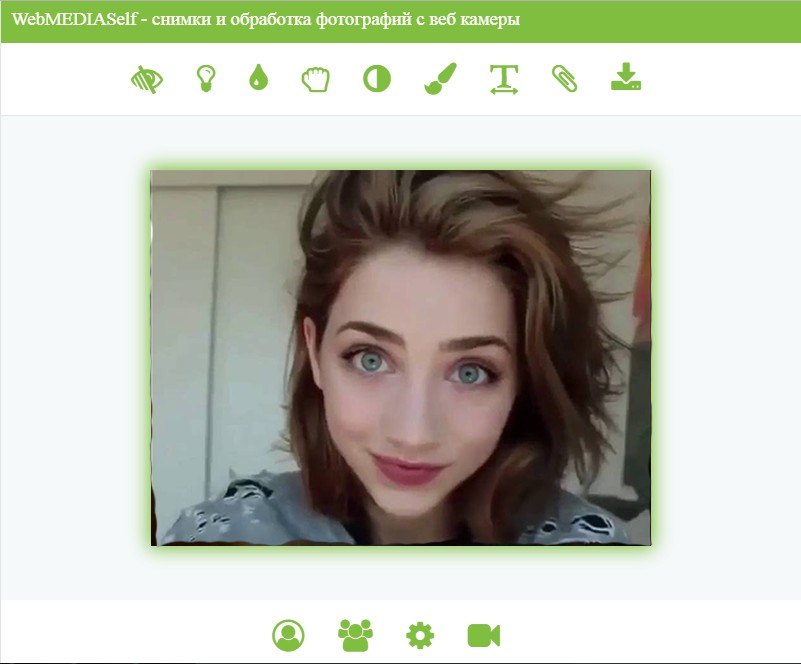Open the single user profile icon
The image size is (801, 664).
[x=288, y=635]
